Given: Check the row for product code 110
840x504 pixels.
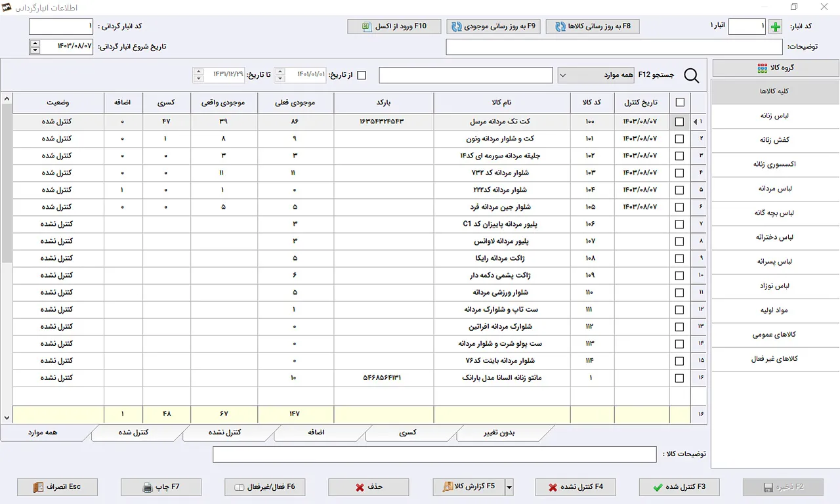Looking at the screenshot, I should pyautogui.click(x=679, y=292).
